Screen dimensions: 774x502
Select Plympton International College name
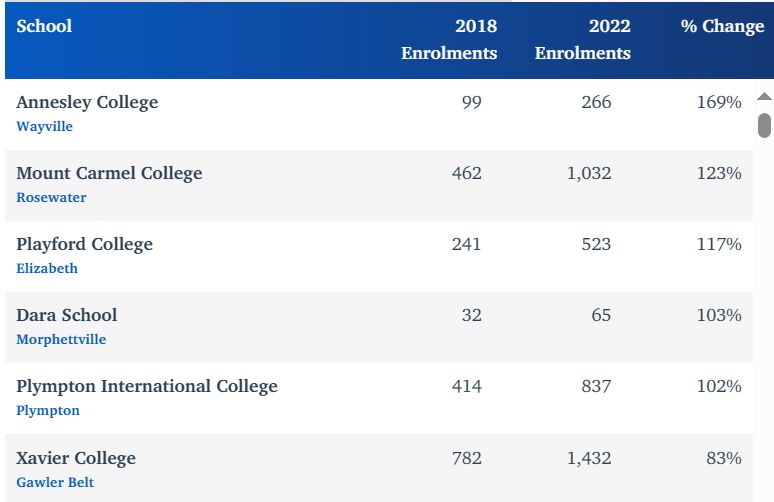click(x=147, y=386)
